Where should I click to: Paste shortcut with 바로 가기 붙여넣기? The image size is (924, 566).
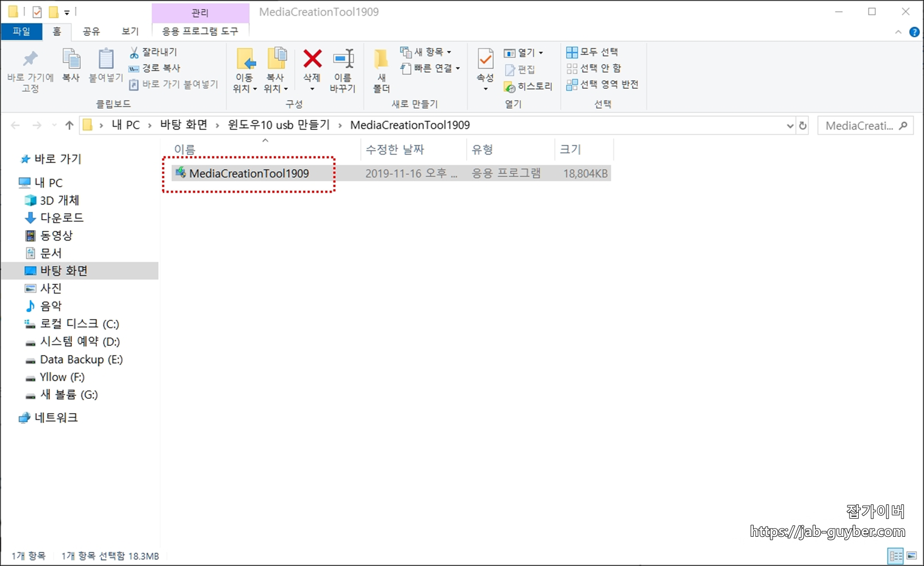[174, 84]
